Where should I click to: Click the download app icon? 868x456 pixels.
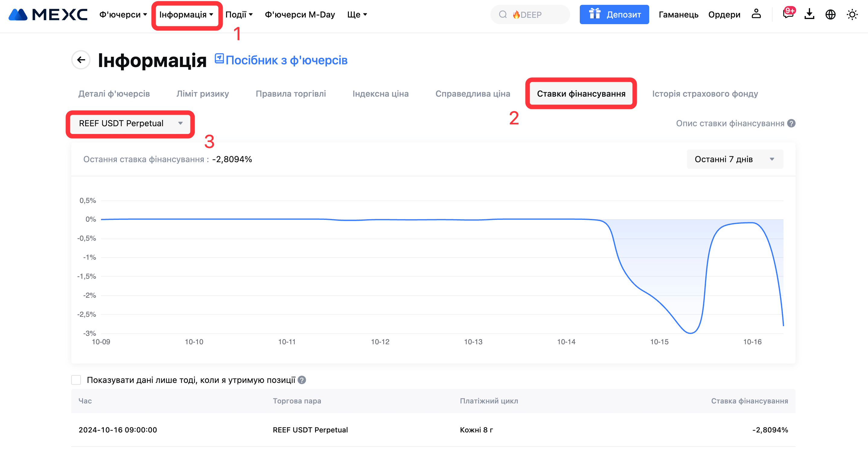click(x=809, y=14)
